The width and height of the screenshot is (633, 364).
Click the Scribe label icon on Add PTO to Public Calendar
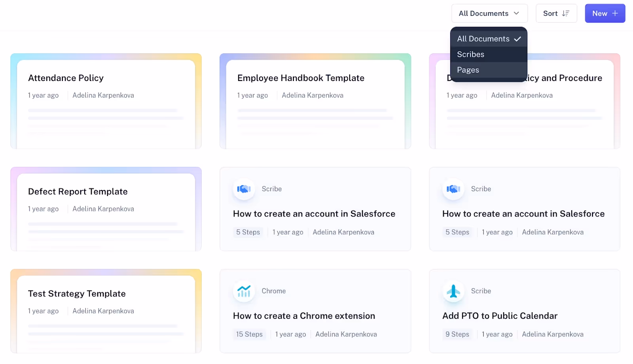pos(453,291)
